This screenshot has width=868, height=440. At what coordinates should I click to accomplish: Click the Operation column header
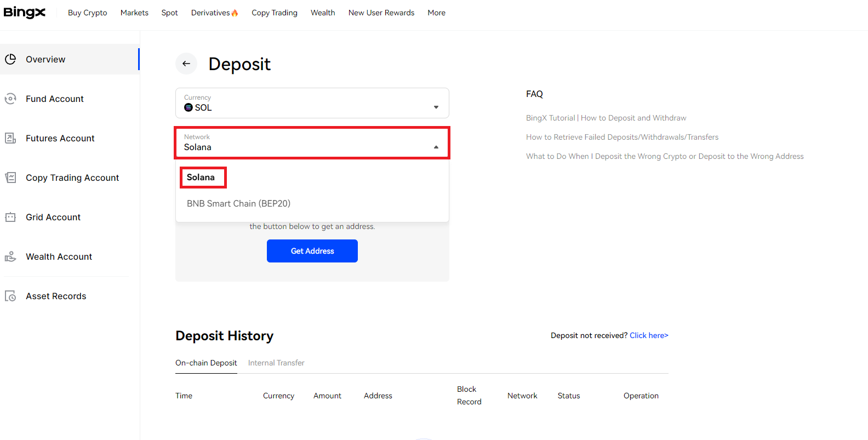pyautogui.click(x=641, y=396)
